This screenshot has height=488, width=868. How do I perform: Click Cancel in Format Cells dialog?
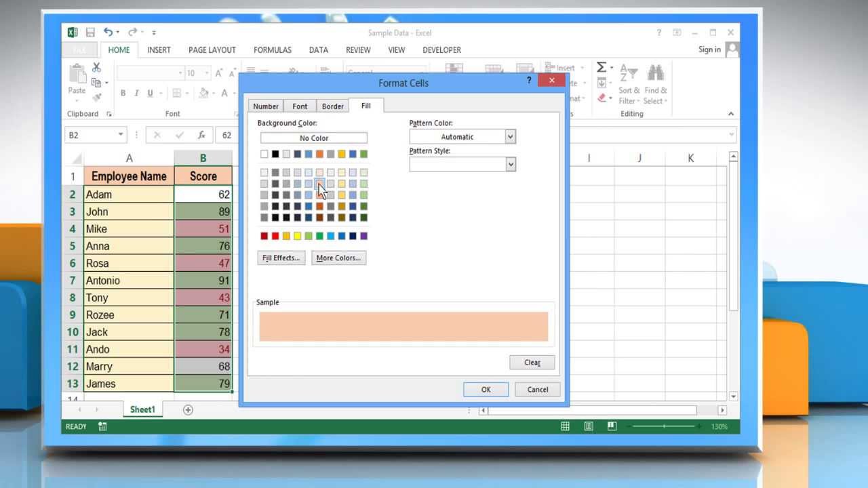coord(538,389)
